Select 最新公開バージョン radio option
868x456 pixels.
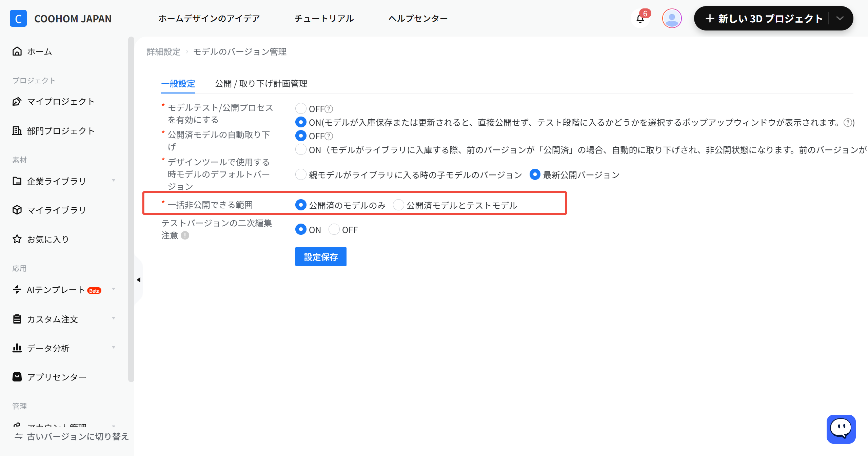[535, 174]
